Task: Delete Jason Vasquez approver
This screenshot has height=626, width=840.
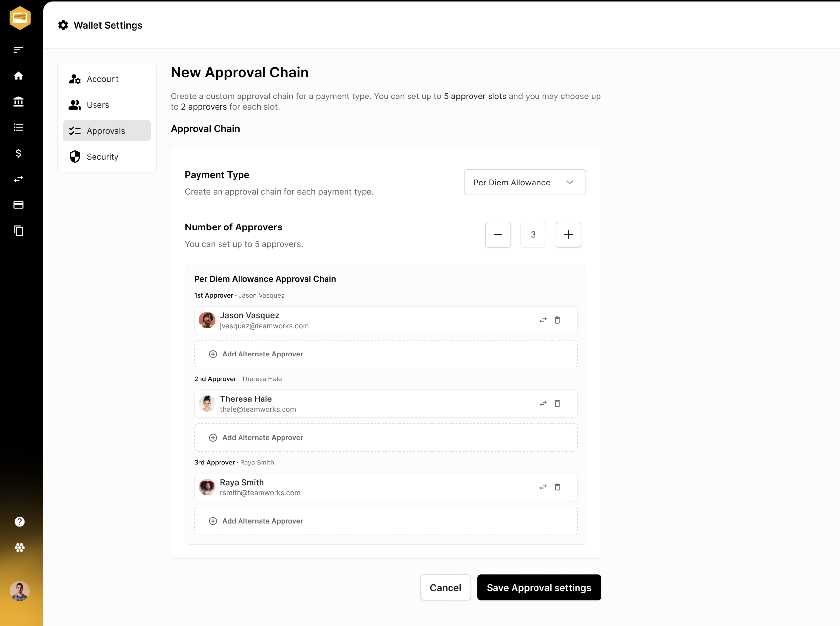Action: click(557, 320)
